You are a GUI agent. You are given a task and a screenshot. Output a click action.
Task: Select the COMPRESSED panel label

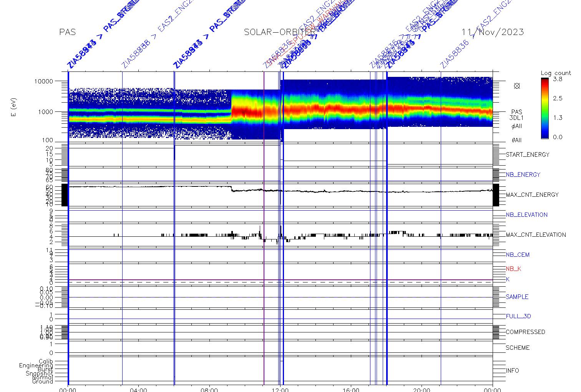pos(525,332)
